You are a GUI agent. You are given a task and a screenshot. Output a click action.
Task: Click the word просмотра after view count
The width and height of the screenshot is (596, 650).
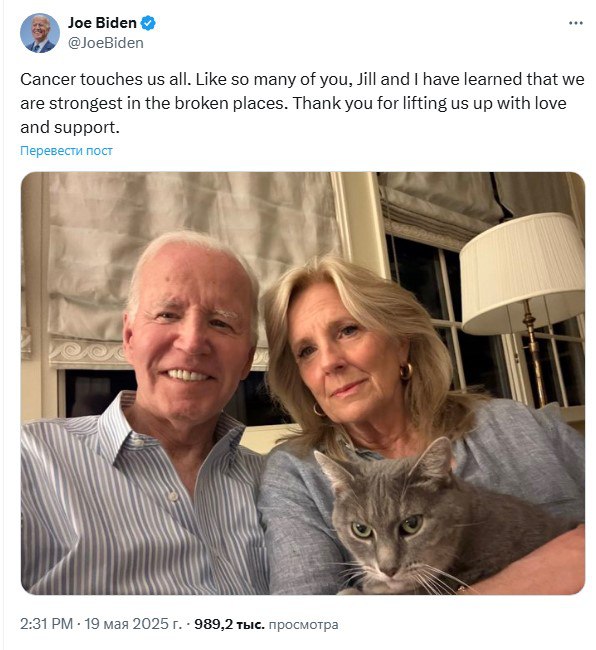[x=303, y=624]
